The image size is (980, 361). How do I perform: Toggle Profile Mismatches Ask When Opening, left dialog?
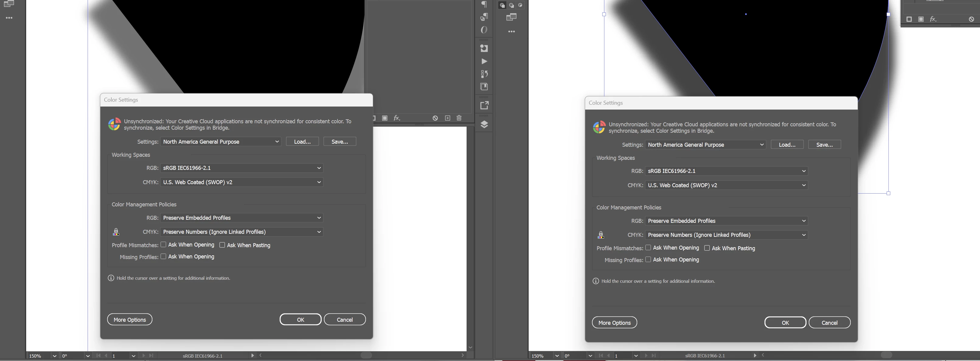[164, 244]
